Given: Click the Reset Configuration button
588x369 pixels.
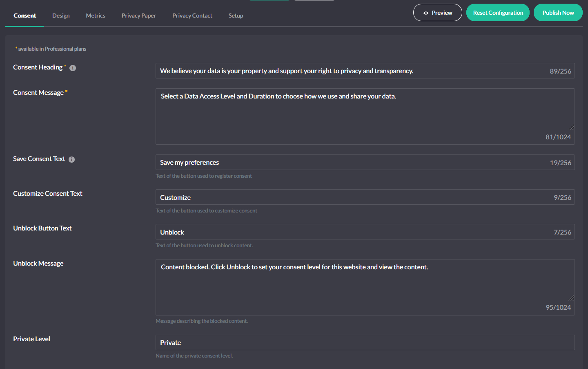Looking at the screenshot, I should point(498,12).
